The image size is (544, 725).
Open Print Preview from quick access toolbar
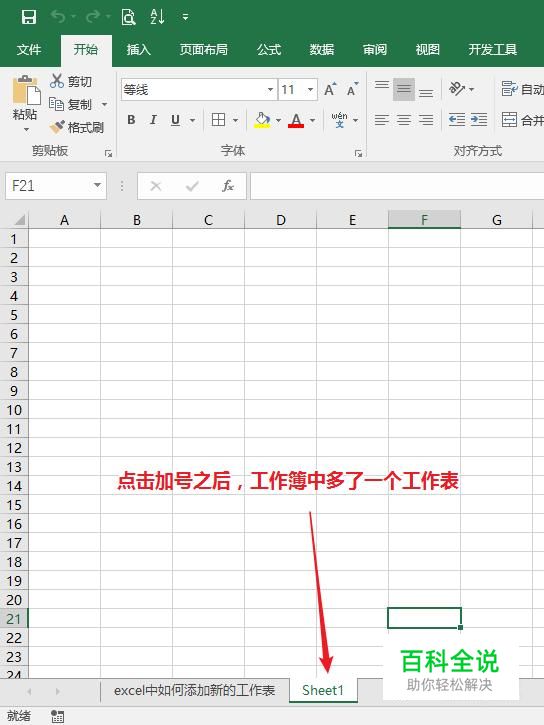pos(128,17)
